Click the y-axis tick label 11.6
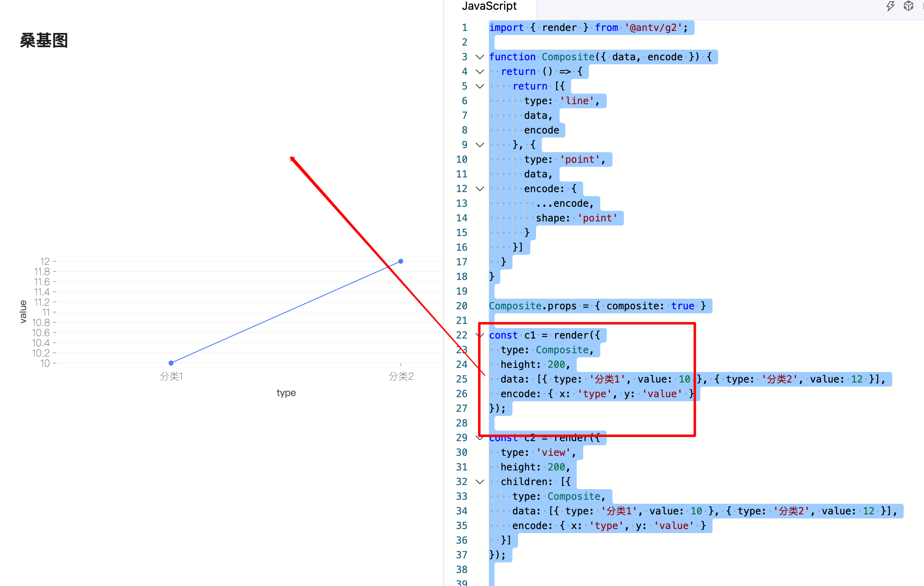The width and height of the screenshot is (924, 586). tap(42, 282)
